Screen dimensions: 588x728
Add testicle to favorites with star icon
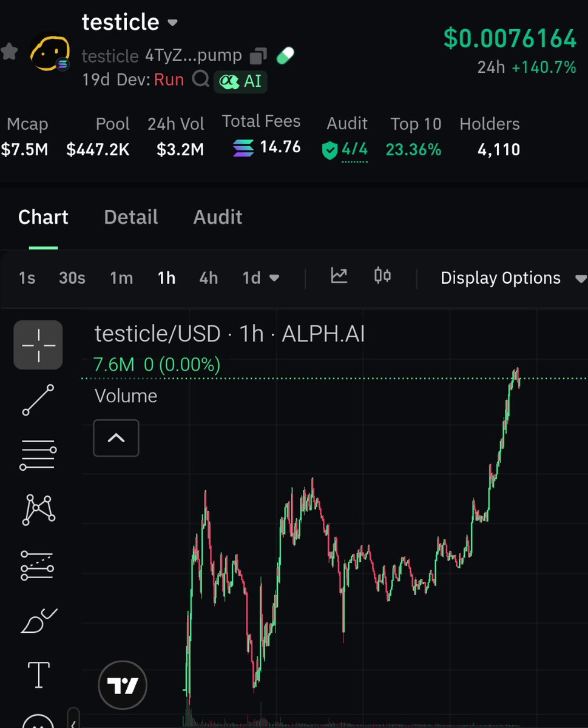pyautogui.click(x=8, y=52)
